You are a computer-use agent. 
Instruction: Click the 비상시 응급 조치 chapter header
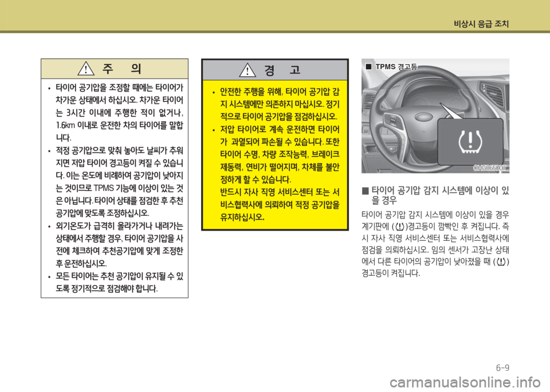481,23
